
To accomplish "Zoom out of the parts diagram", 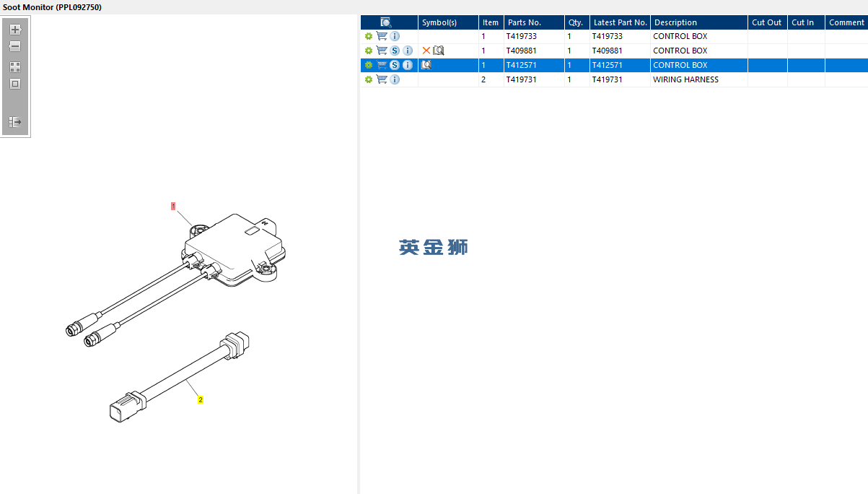I will click(x=15, y=46).
